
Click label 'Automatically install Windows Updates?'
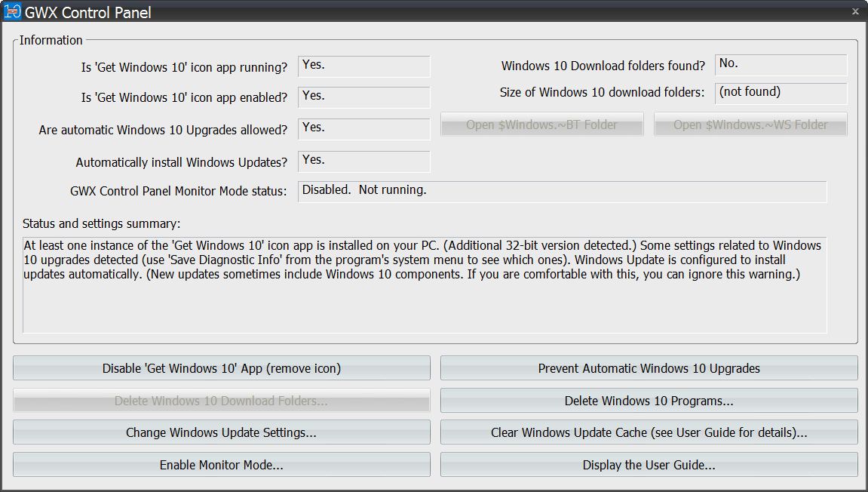(x=182, y=162)
